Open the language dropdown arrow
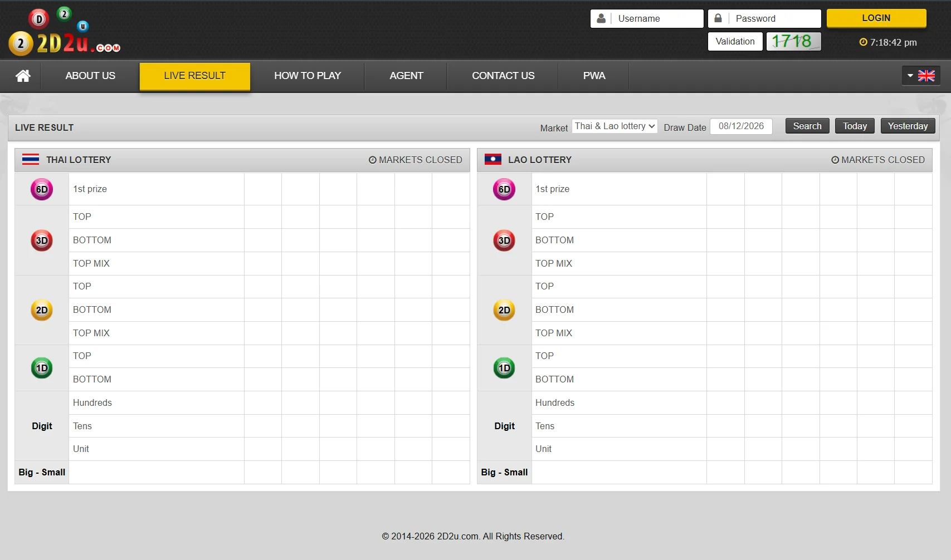 coord(910,76)
